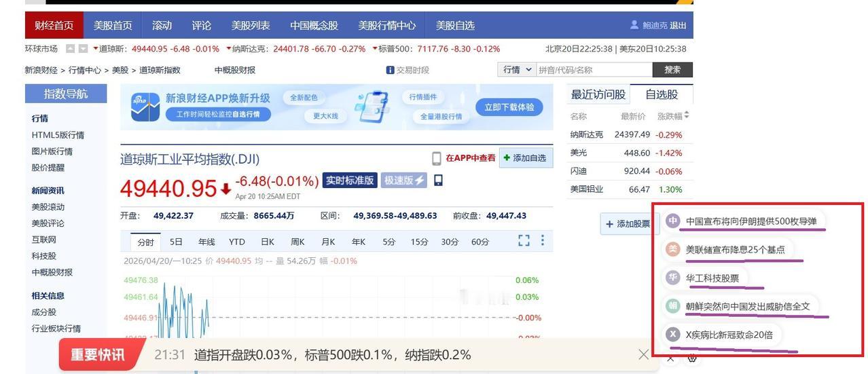Open 图片版行情 in the sidebar
The image size is (868, 374).
tap(52, 151)
